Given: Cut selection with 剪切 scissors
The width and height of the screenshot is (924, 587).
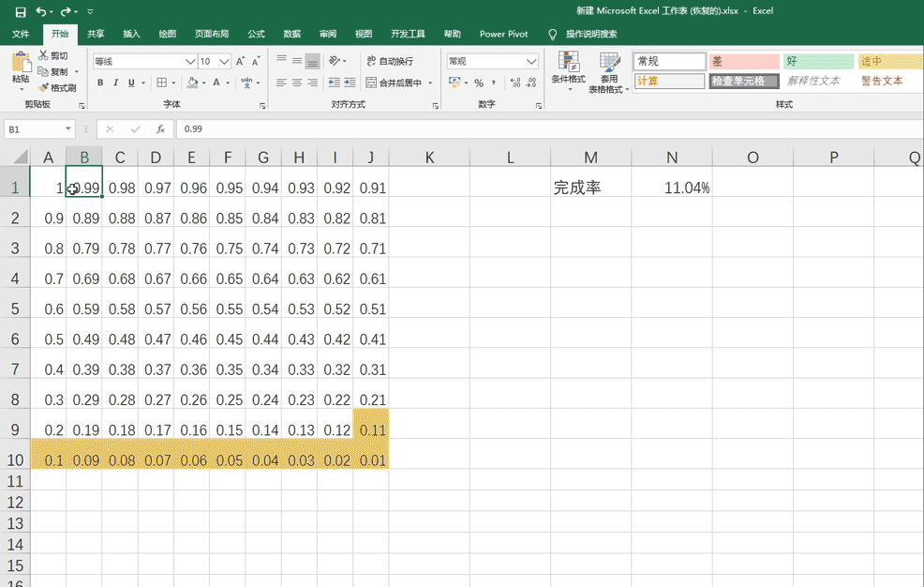Looking at the screenshot, I should point(53,55).
